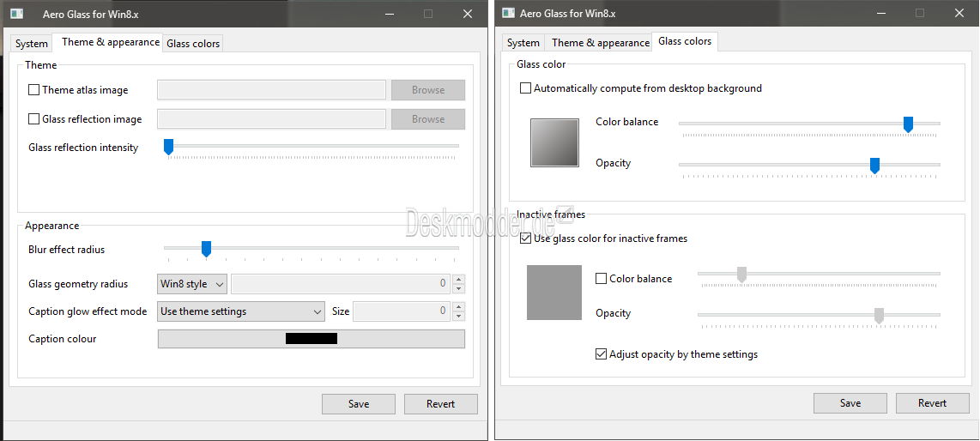The height and width of the screenshot is (441, 980).
Task: Click the Theme atlas image path field
Action: (x=271, y=90)
